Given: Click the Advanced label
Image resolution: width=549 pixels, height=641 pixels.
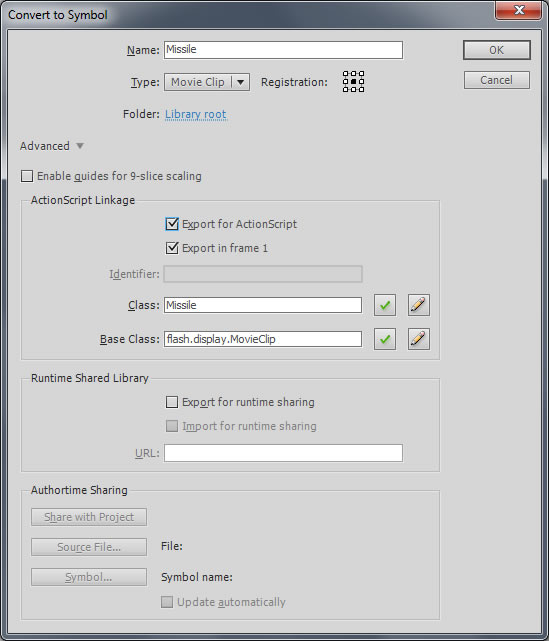Looking at the screenshot, I should [x=45, y=146].
